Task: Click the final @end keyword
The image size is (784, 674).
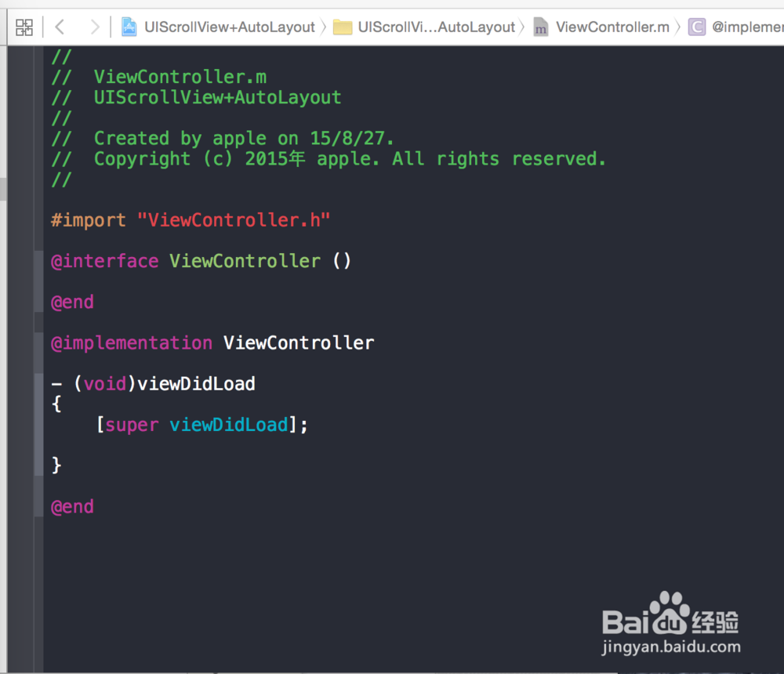Action: (72, 507)
